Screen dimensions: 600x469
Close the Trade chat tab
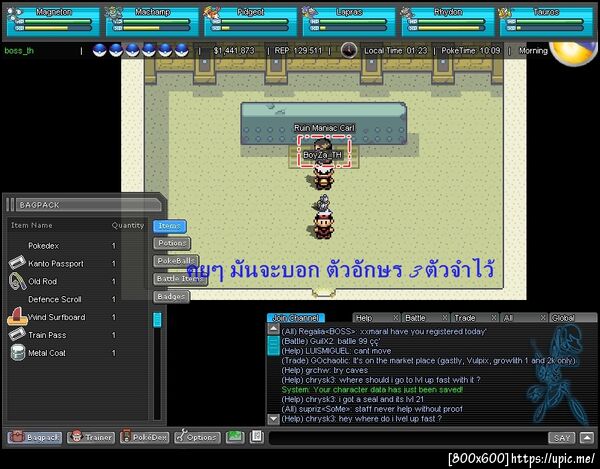pos(494,318)
